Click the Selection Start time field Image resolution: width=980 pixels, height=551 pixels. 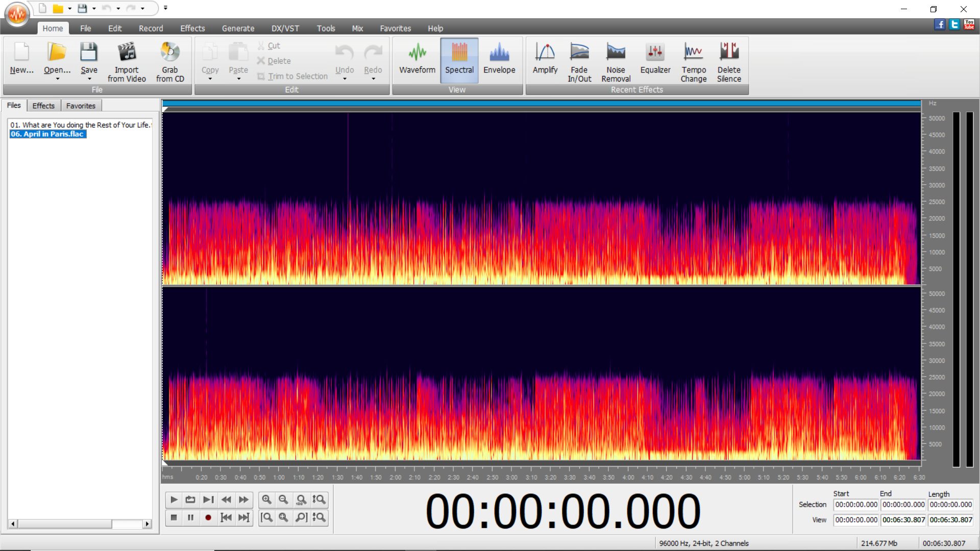click(856, 505)
